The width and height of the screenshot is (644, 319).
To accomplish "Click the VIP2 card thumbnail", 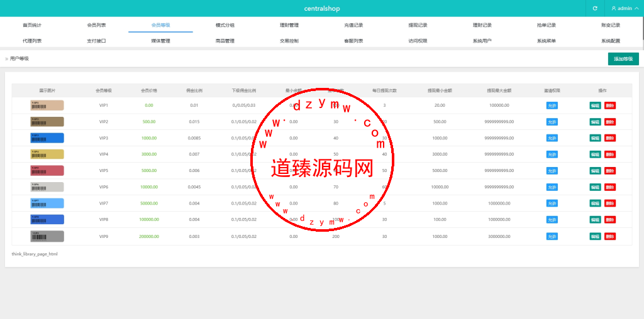I will coord(47,122).
